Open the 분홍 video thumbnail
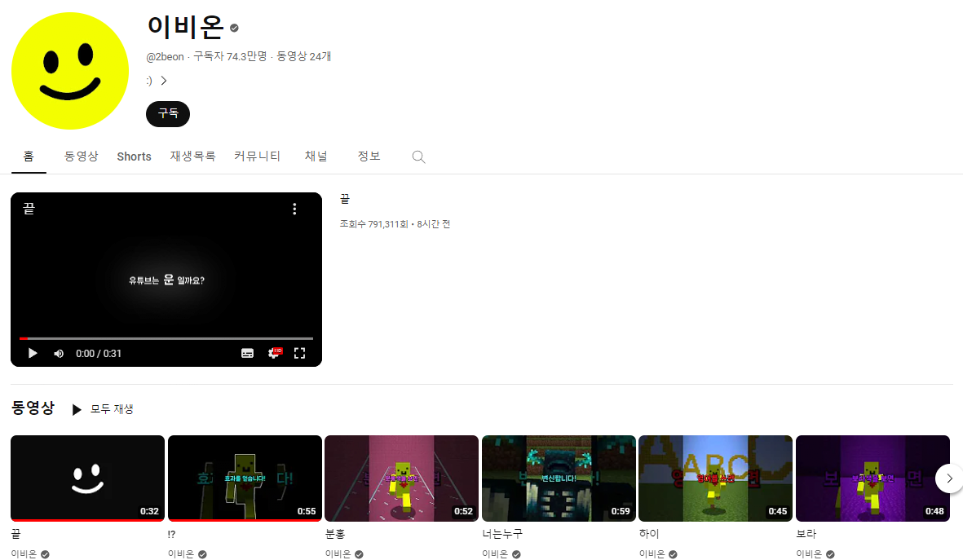This screenshot has width=963, height=560. pyautogui.click(x=402, y=478)
